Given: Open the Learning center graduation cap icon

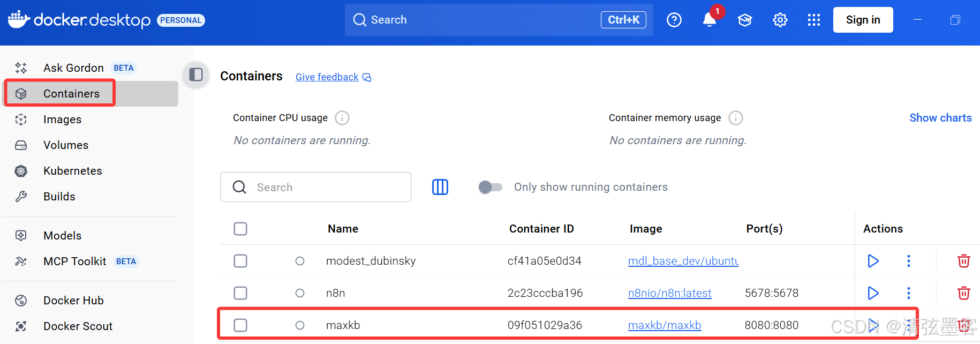Looking at the screenshot, I should click(745, 20).
